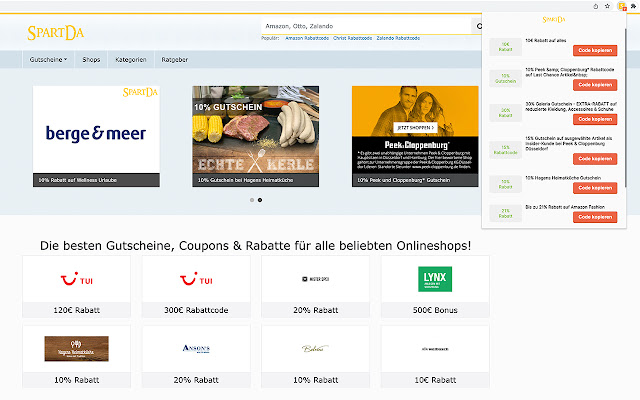The image size is (640, 400).
Task: Click '10% Gutschein bei Hagens Heimatküche' caption
Action: (x=245, y=180)
